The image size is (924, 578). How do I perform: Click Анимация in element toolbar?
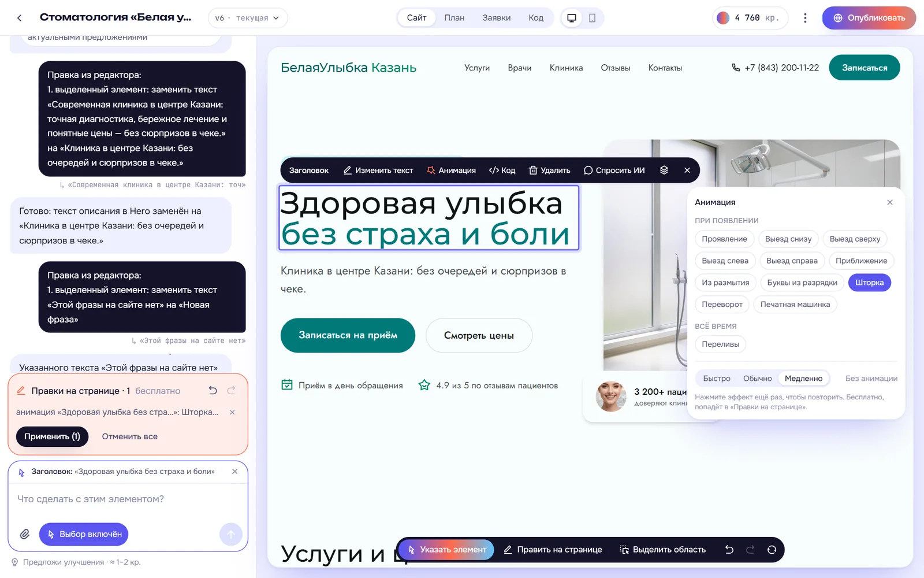451,171
